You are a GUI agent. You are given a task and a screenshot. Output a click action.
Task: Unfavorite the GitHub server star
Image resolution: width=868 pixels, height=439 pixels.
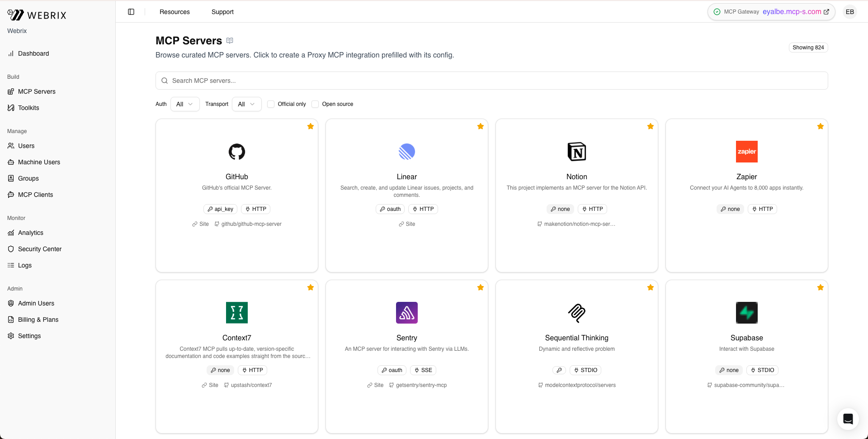pos(311,126)
